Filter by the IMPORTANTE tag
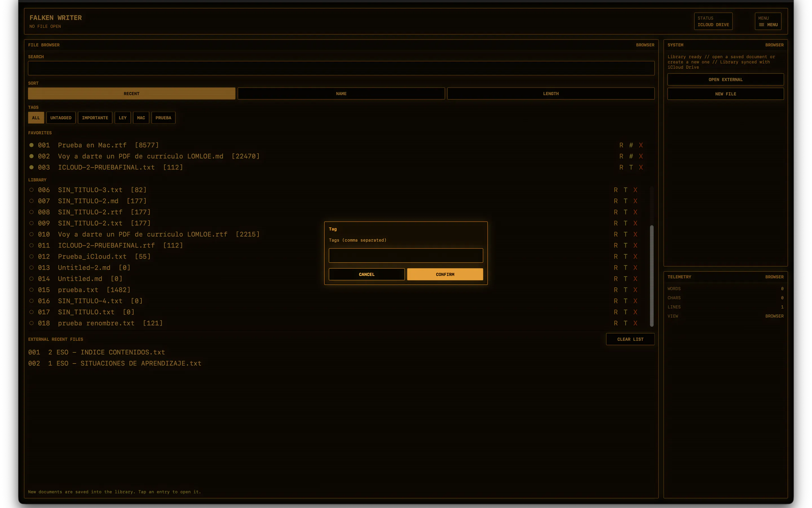The height and width of the screenshot is (508, 812). point(95,118)
